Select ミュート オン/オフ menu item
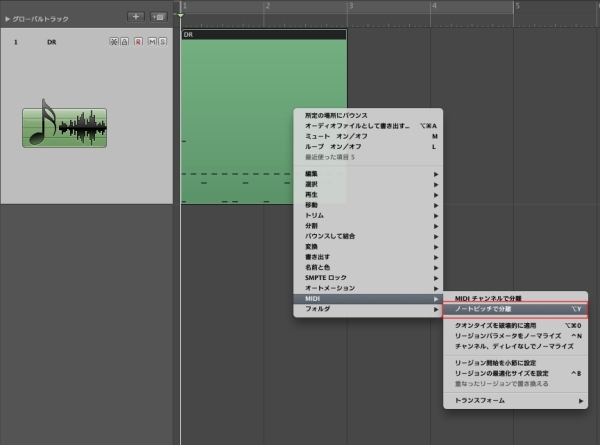Image resolution: width=600 pixels, height=445 pixels. coord(368,136)
